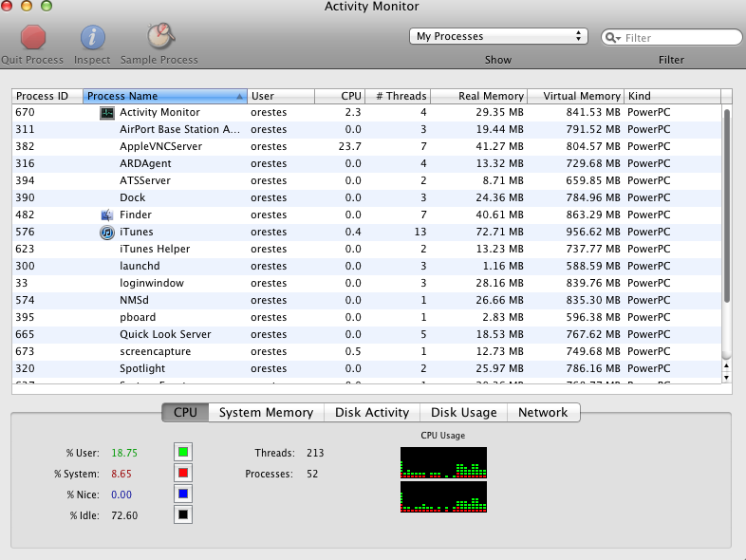Click the red % System color swatch

point(183,474)
